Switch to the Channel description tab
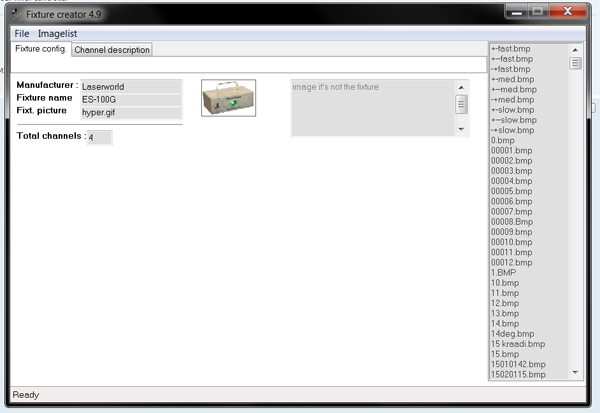600x413 pixels. tap(112, 50)
